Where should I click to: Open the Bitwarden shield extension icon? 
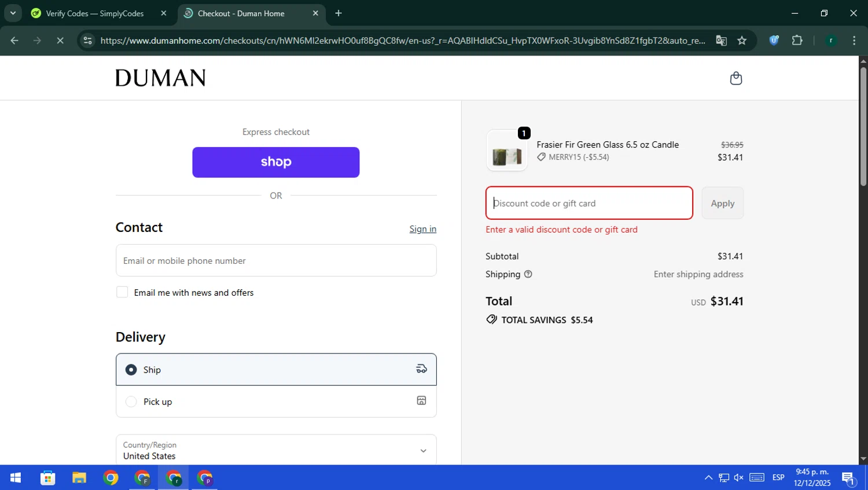(x=774, y=40)
